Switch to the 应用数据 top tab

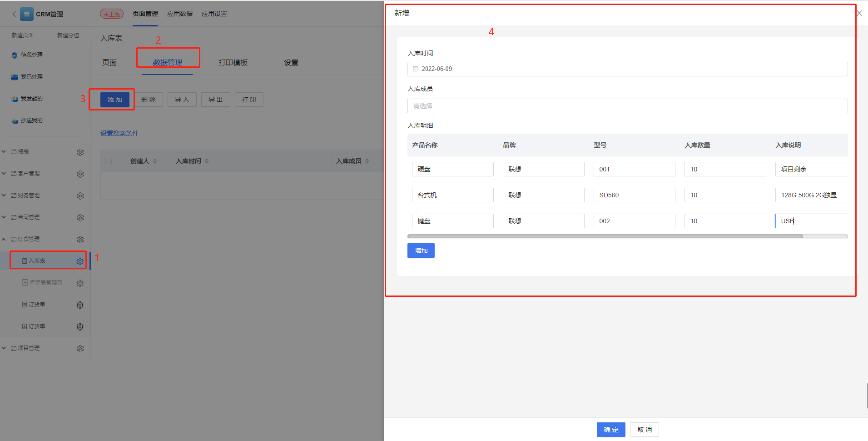pyautogui.click(x=180, y=14)
